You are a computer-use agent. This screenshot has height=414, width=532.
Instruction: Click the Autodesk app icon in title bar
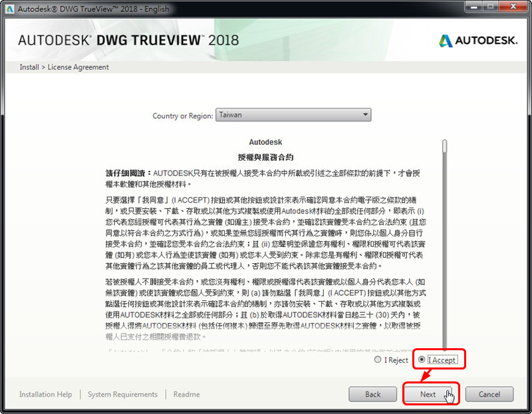[9, 9]
